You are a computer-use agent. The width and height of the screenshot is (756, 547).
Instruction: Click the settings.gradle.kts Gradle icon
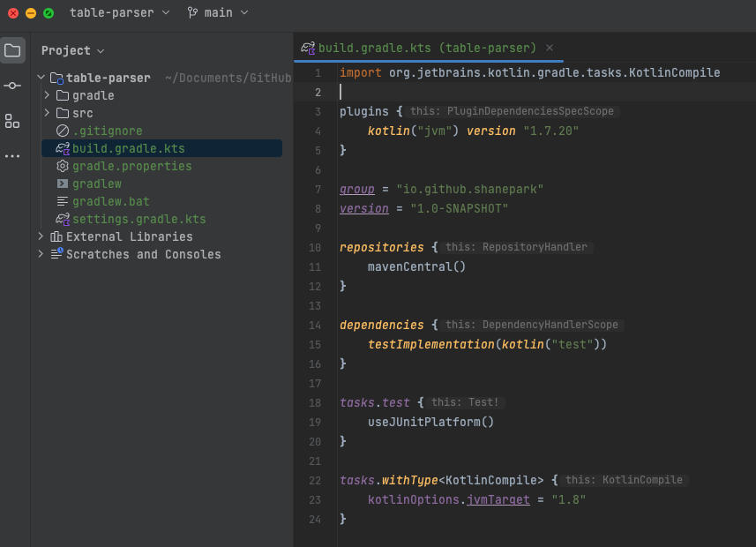pos(63,219)
